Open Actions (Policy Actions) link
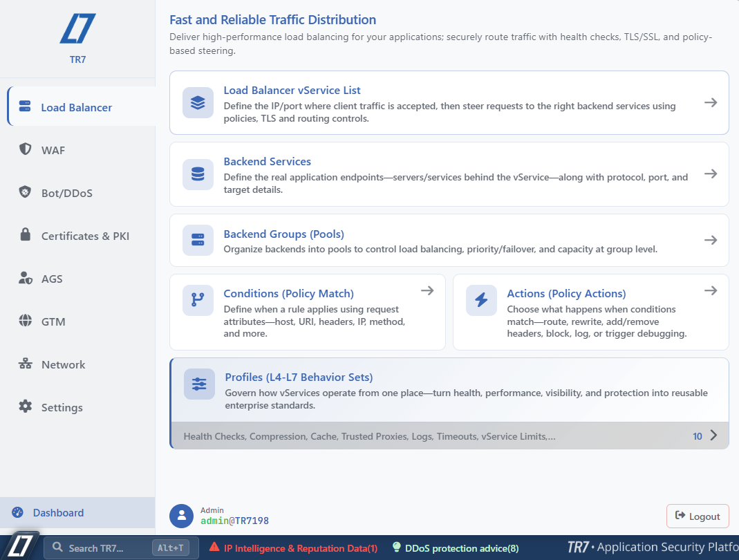 tap(566, 293)
